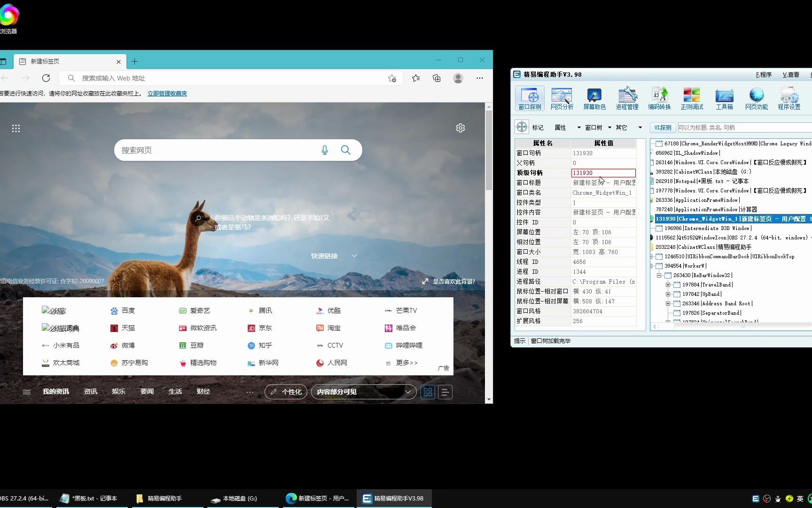This screenshot has width=812, height=508.
Task: Click the 个性化 personalize button
Action: (286, 392)
